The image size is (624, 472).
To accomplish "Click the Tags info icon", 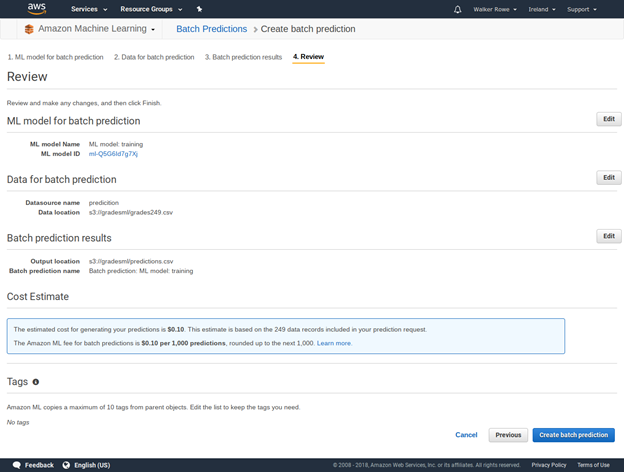I will coord(35,382).
